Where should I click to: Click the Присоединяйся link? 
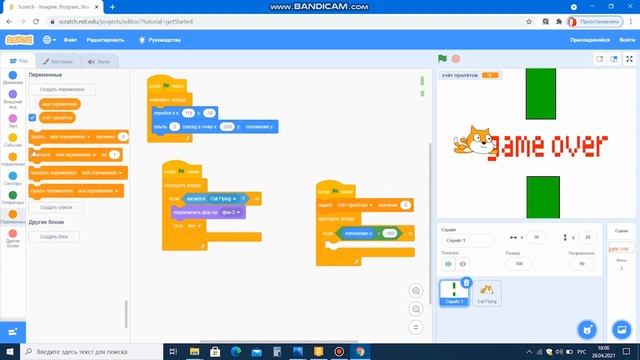tap(590, 40)
